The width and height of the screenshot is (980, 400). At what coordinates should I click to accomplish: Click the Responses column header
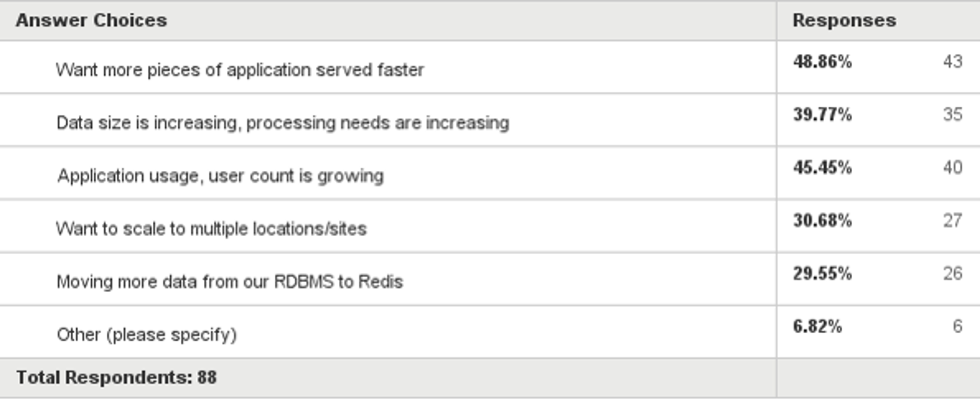point(844,20)
